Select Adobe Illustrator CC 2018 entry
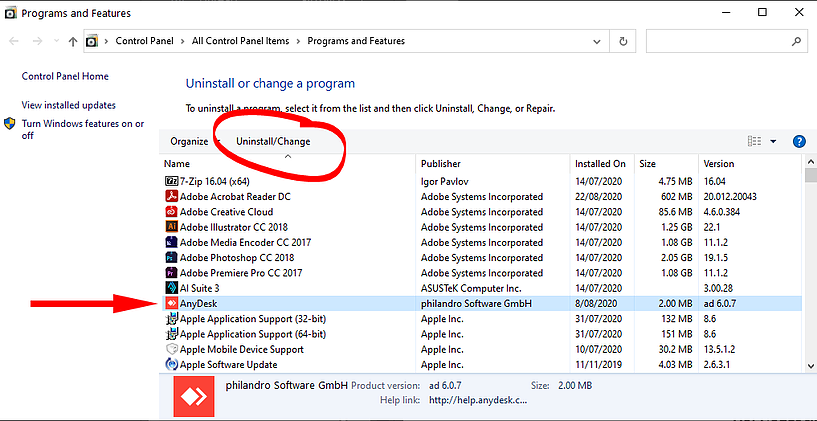Screen dimensions: 817x421 tap(233, 227)
